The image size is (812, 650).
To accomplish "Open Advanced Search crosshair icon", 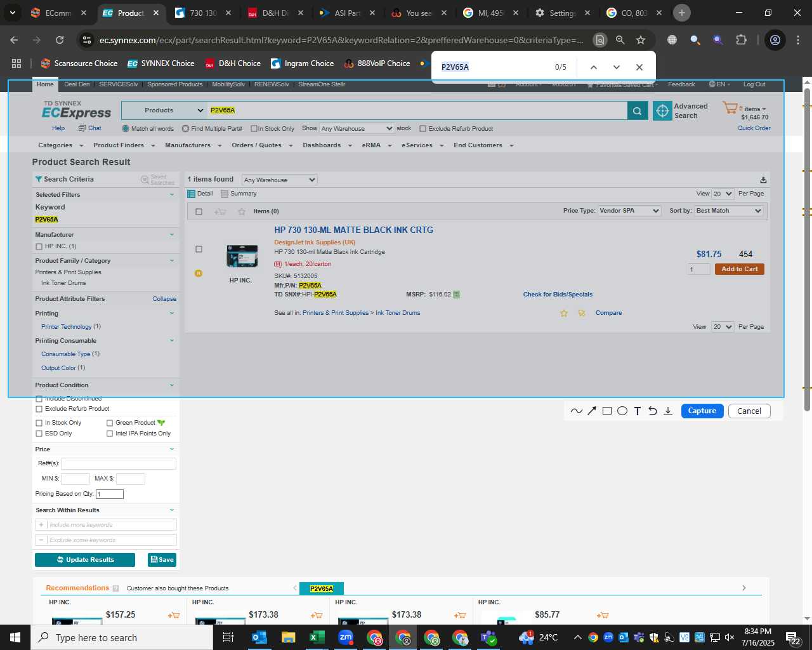I will tap(662, 110).
